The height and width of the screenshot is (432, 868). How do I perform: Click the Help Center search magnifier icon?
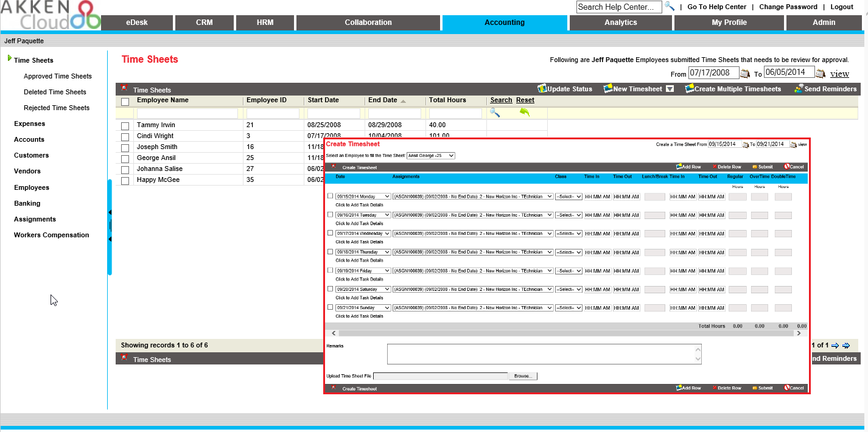coord(669,6)
